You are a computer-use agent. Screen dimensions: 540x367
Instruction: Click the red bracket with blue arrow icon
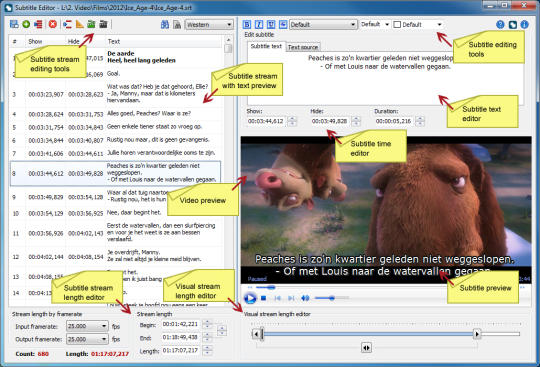pos(67,24)
